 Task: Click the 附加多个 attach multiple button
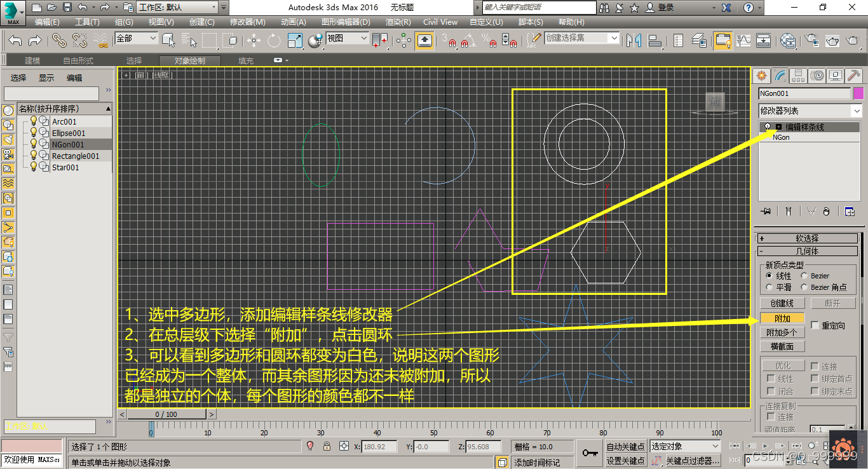point(782,332)
